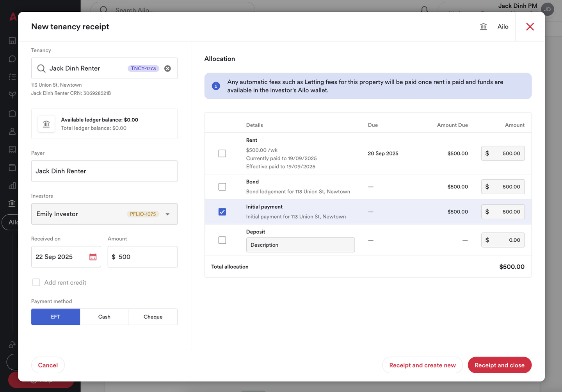Click the Received on date field

(x=66, y=257)
